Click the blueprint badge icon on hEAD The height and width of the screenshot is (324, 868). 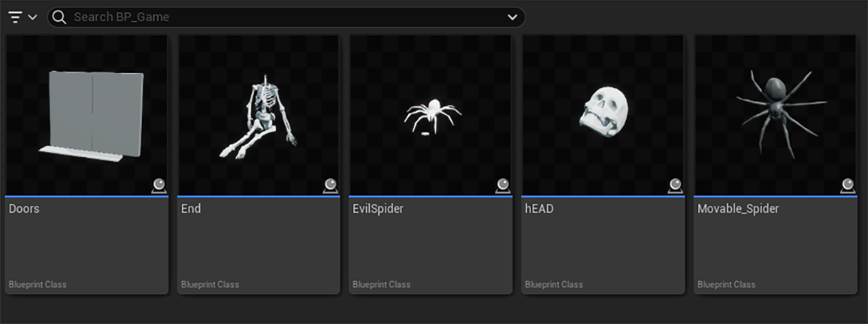coord(674,186)
